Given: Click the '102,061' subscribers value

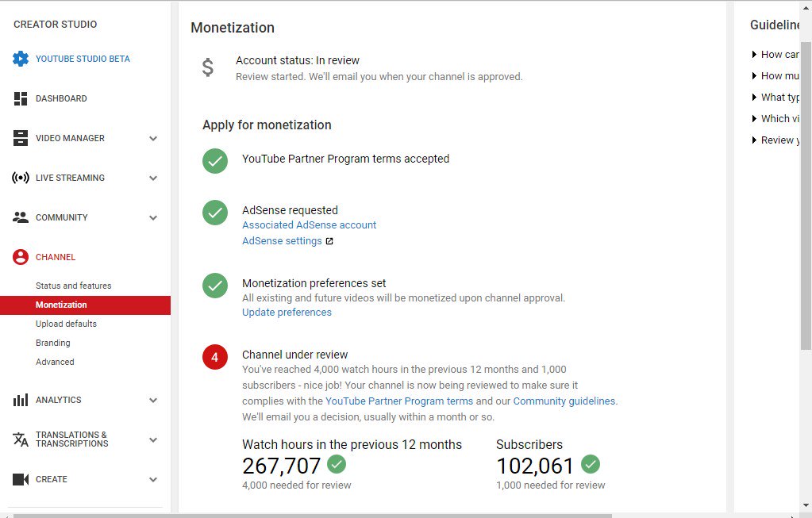Looking at the screenshot, I should (535, 466).
